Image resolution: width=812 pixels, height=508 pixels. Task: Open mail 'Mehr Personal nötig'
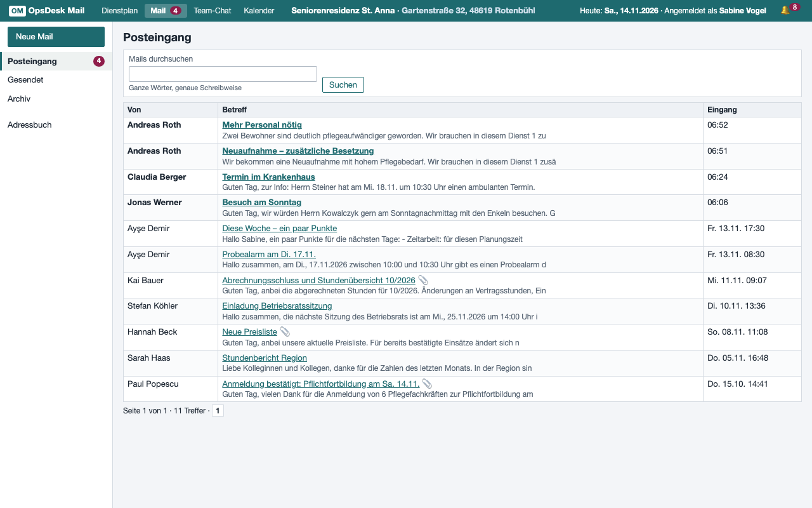pyautogui.click(x=262, y=125)
